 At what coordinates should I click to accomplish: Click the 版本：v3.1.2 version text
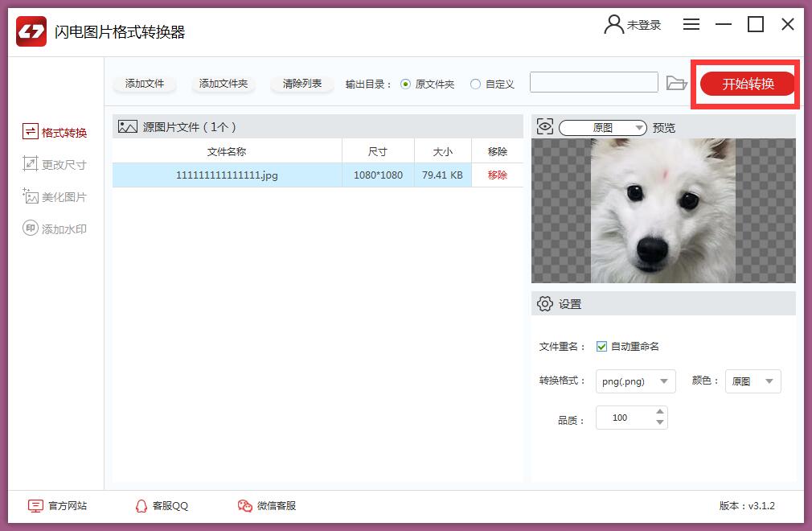(x=747, y=505)
